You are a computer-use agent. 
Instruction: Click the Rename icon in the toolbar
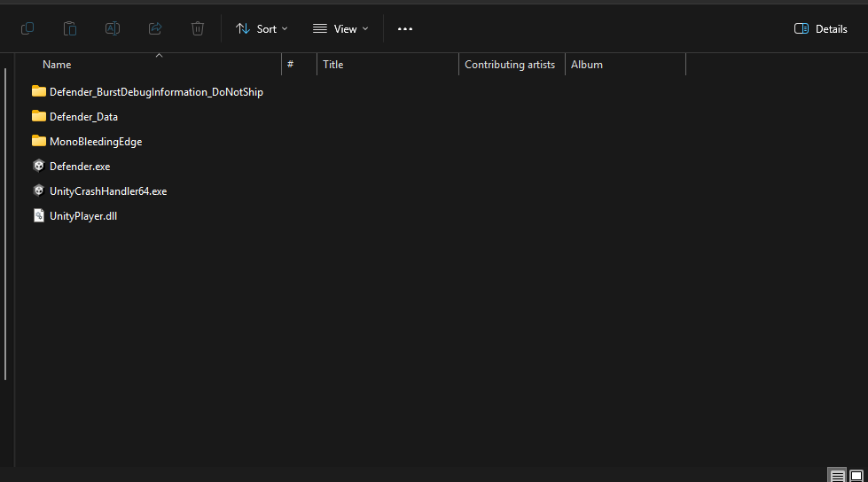(113, 28)
